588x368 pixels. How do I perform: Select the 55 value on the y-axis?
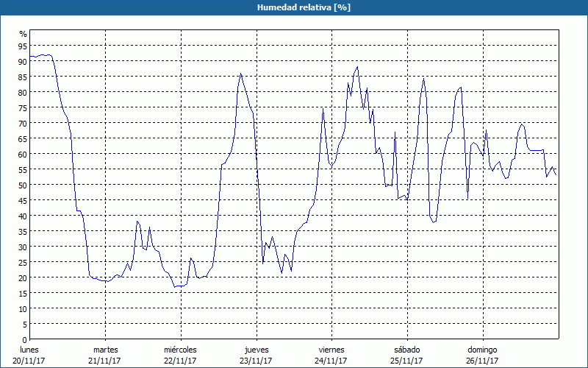(23, 170)
